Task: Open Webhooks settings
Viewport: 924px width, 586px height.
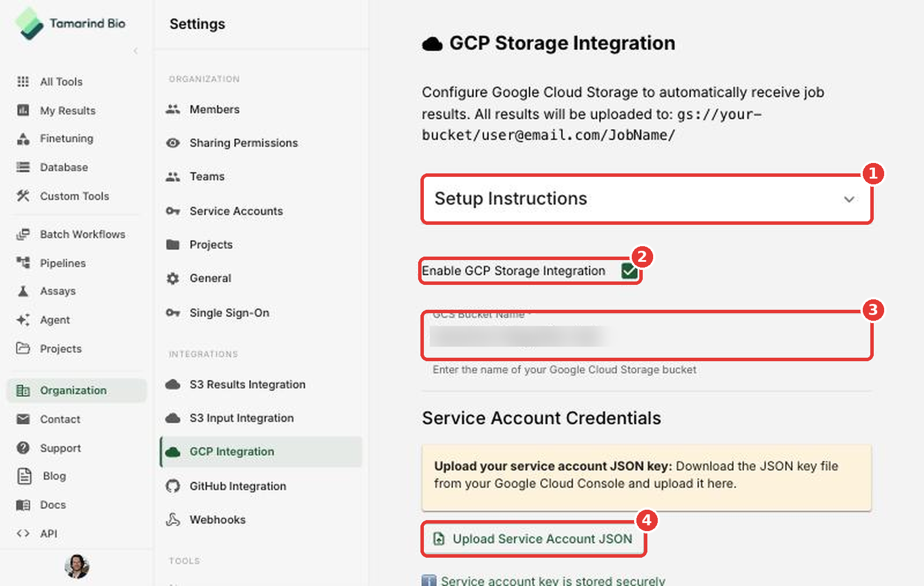Action: 260,520
